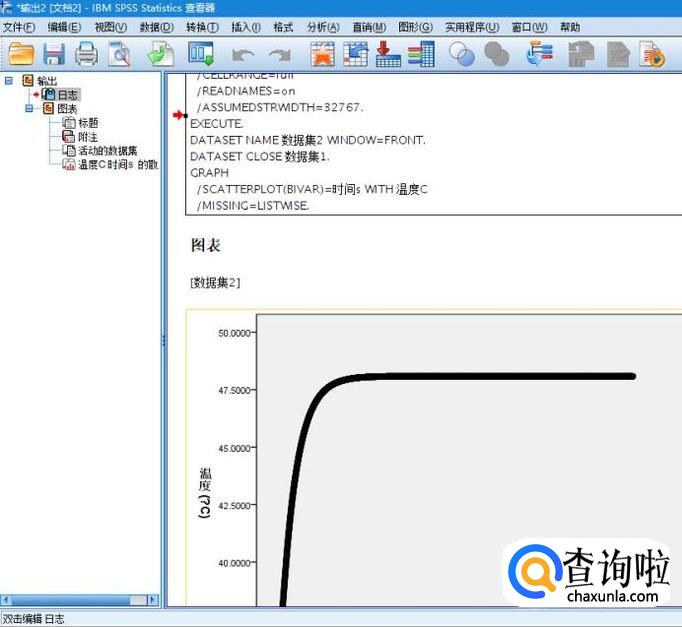Image resolution: width=682 pixels, height=627 pixels.
Task: Click the Variables info icon
Action: coord(421,54)
